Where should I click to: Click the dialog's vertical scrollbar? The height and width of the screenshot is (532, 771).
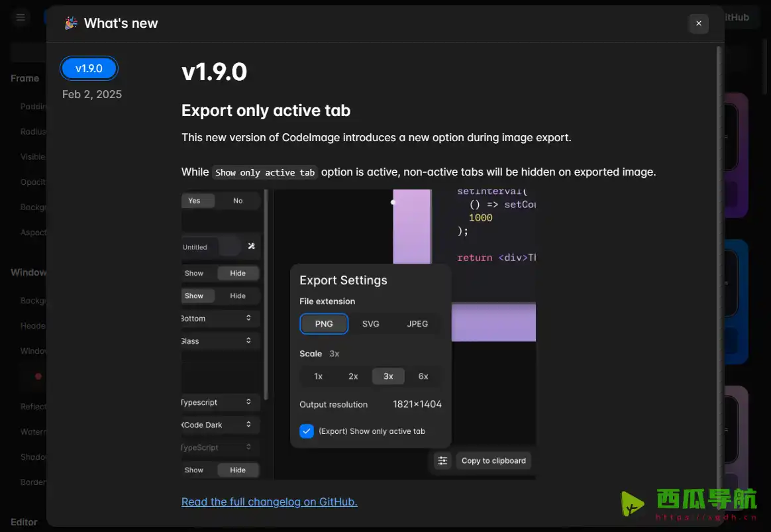point(719,265)
